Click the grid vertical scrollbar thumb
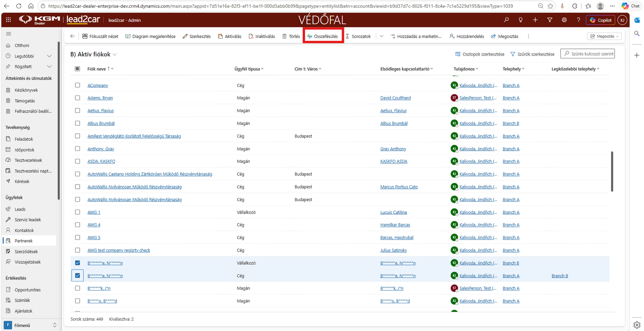Screen dimensions: 644x331 point(612,172)
